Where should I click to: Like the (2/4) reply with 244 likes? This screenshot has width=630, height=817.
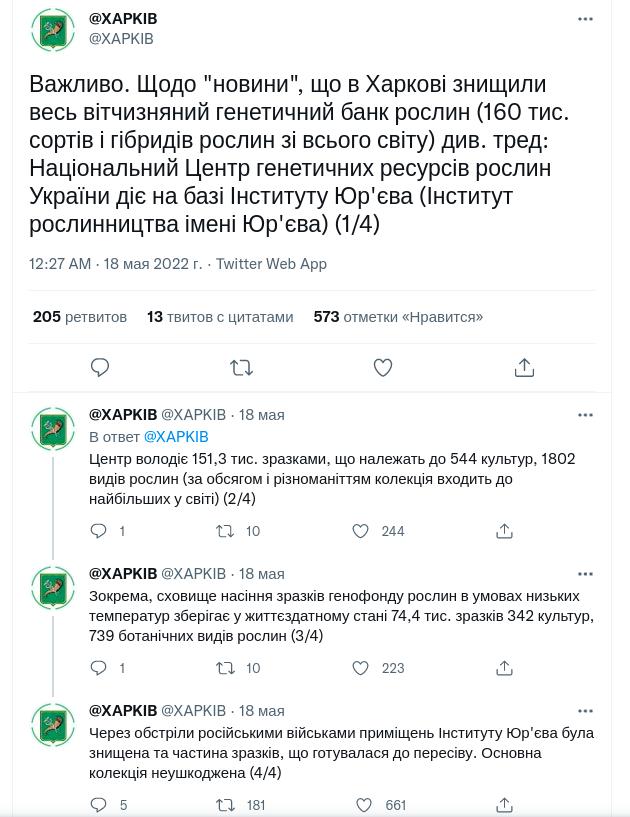[361, 531]
